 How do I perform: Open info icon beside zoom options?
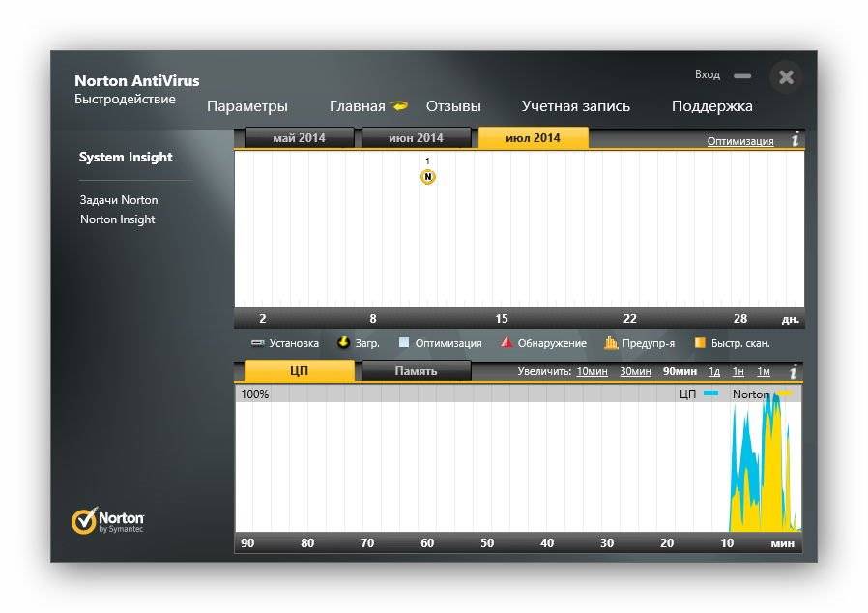coord(794,371)
